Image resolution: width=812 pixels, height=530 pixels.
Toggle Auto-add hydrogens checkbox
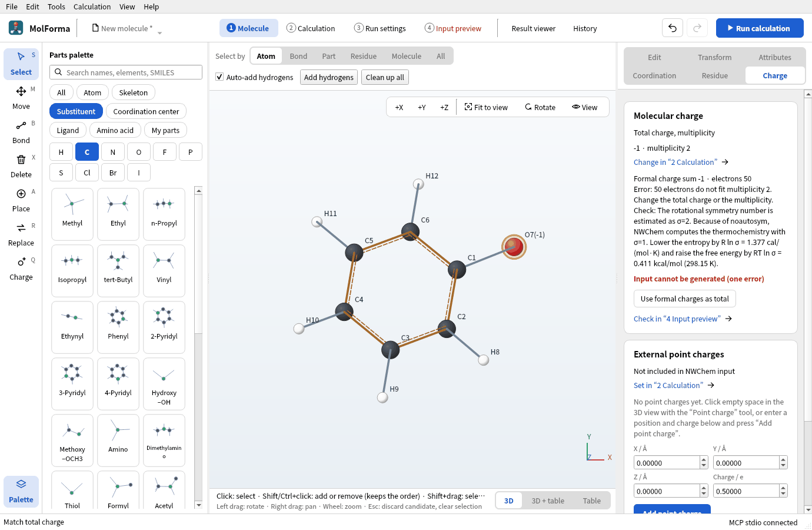tap(219, 77)
